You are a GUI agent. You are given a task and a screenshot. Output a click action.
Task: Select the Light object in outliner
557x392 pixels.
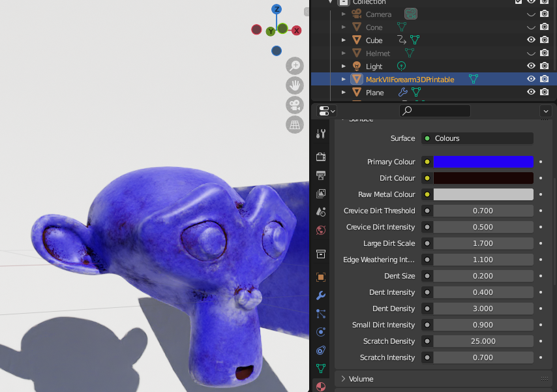tap(374, 67)
